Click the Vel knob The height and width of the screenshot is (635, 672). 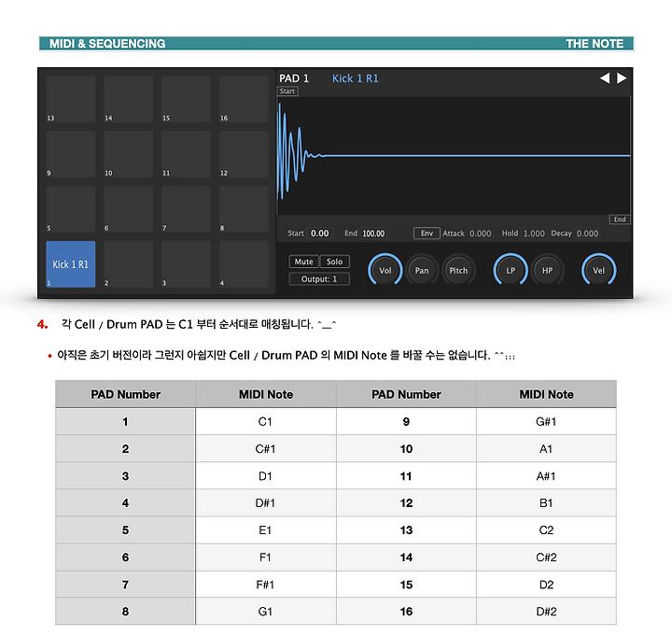click(x=598, y=270)
